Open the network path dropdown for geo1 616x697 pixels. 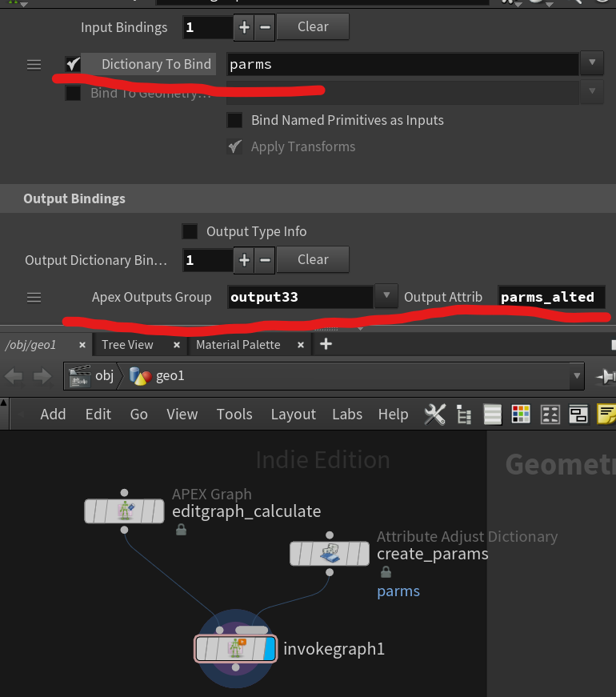click(x=577, y=375)
